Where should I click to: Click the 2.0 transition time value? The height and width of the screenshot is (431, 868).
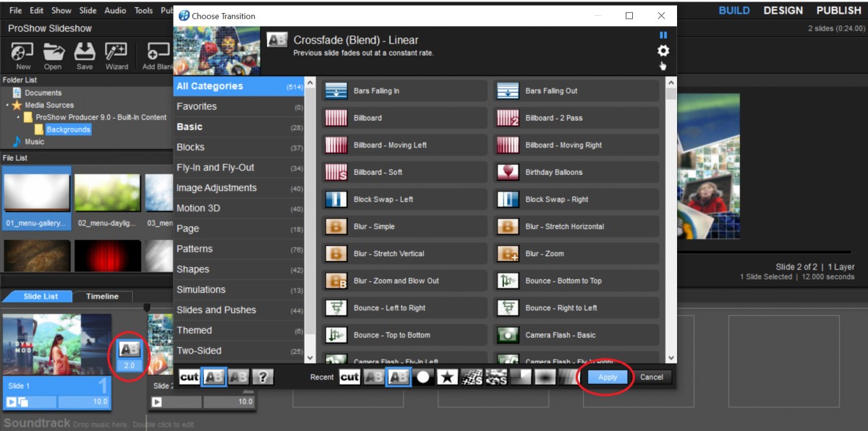click(x=129, y=366)
